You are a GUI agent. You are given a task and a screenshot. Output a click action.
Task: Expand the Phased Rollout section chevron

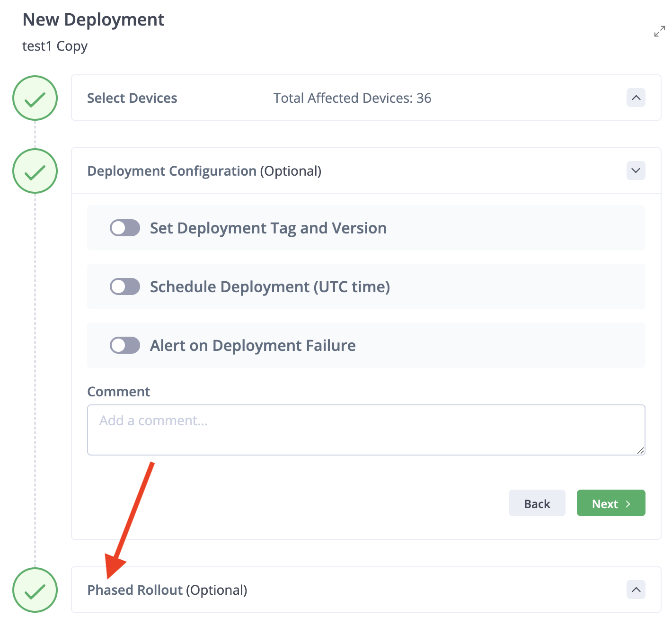coord(636,590)
